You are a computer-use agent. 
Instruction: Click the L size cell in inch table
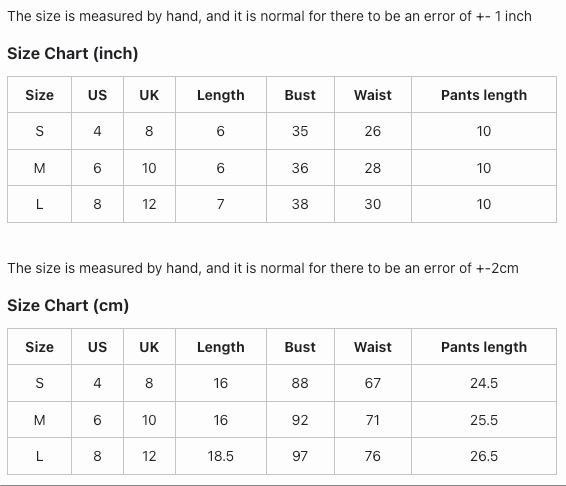tap(39, 204)
